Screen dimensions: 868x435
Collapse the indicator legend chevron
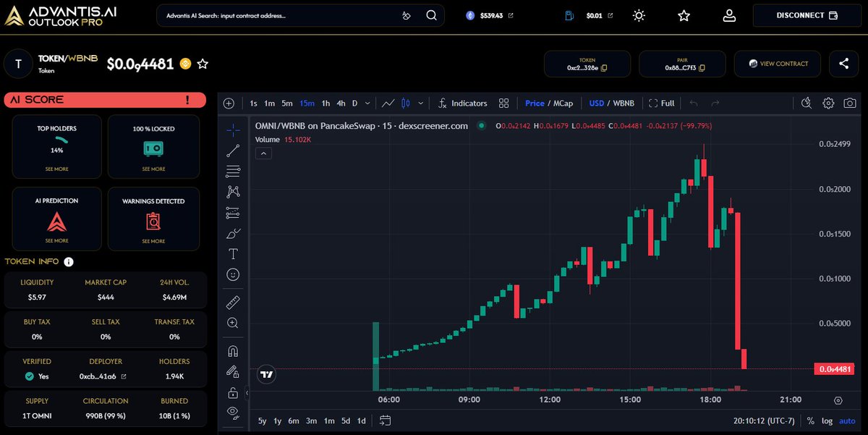coord(264,153)
